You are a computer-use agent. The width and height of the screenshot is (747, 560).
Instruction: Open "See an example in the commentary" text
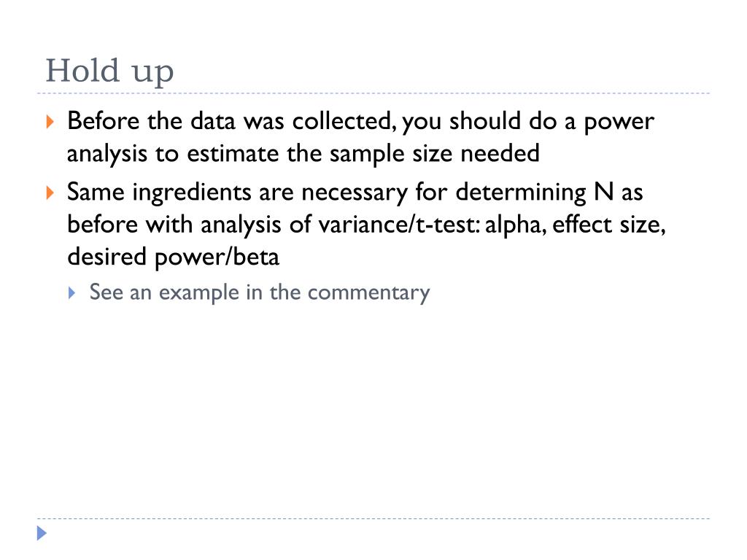tap(260, 292)
